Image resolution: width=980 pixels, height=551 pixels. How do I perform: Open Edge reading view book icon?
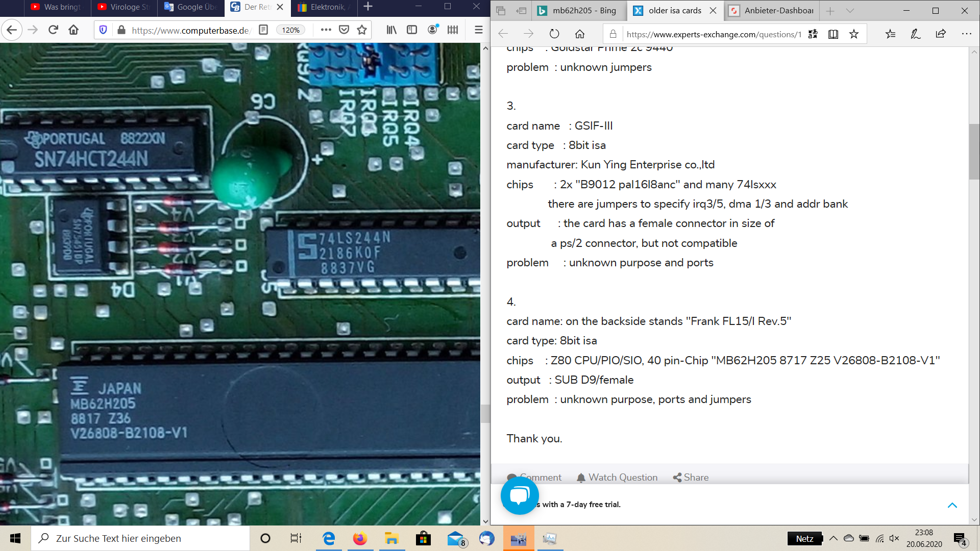tap(833, 34)
